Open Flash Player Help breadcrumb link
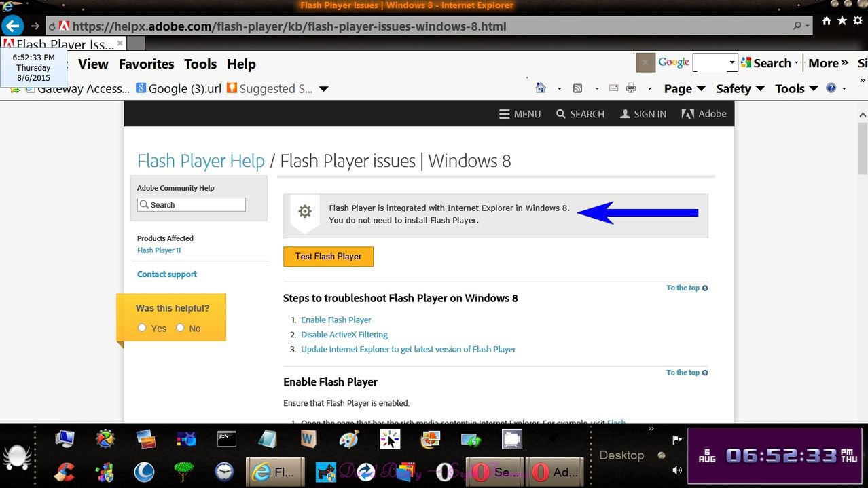 pos(201,161)
